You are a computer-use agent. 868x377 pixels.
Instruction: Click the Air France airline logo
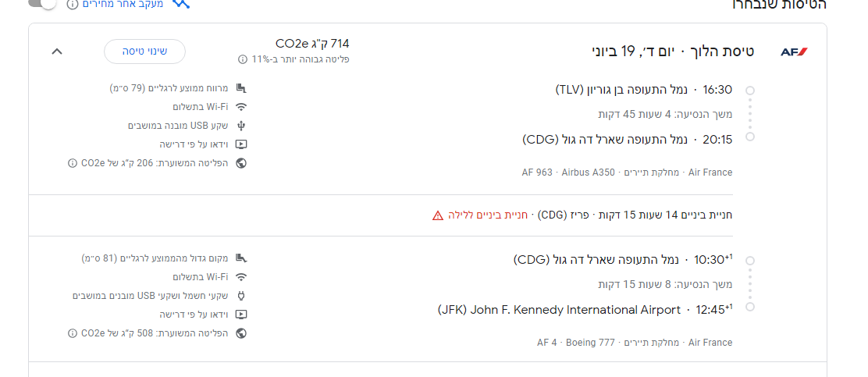click(x=794, y=52)
